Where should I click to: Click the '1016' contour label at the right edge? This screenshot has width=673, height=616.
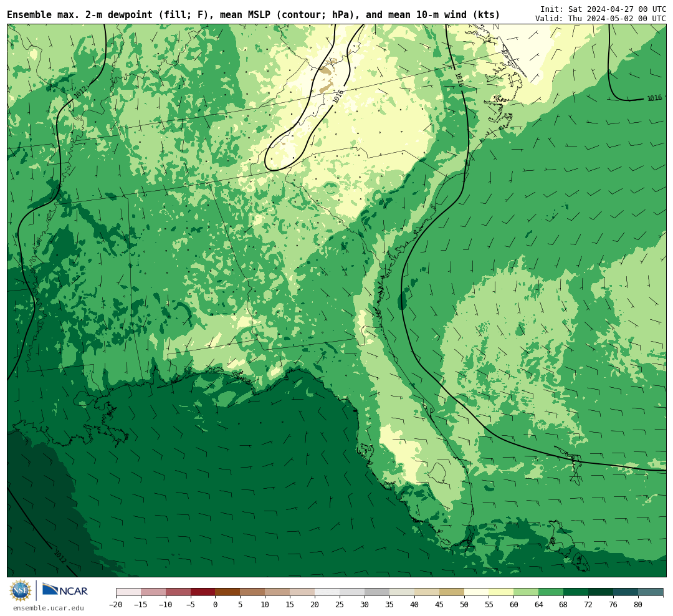coord(654,98)
